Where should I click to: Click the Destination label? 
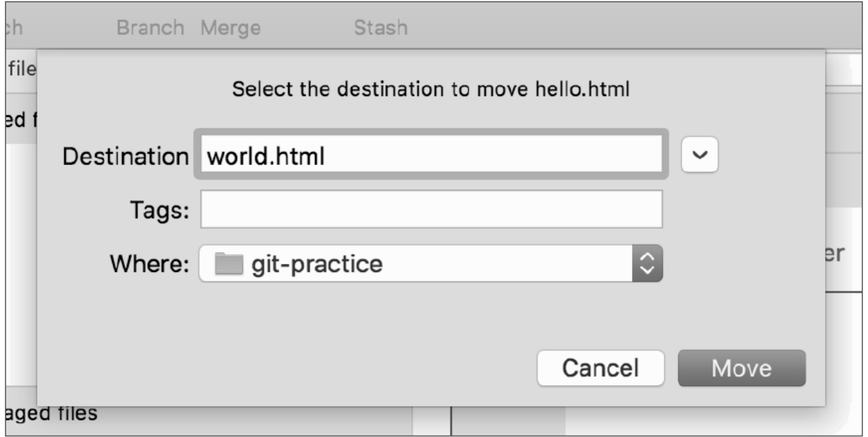125,157
